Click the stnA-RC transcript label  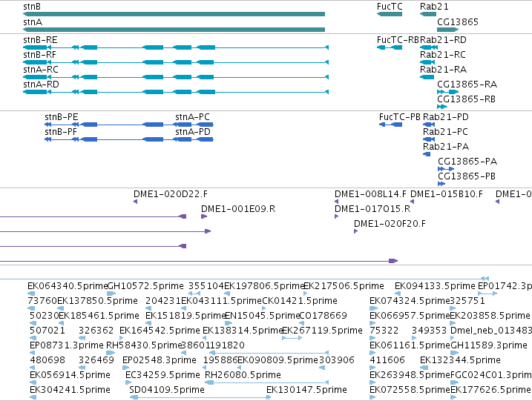click(41, 70)
